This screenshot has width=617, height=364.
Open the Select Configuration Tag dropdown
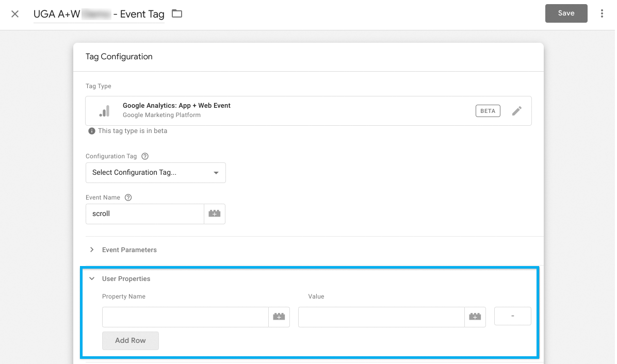click(155, 173)
